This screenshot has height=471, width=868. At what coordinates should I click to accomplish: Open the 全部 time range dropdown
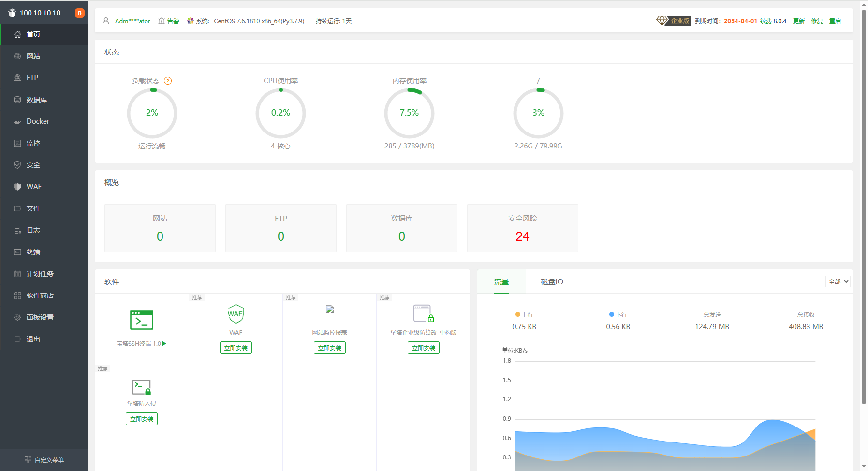pos(837,281)
